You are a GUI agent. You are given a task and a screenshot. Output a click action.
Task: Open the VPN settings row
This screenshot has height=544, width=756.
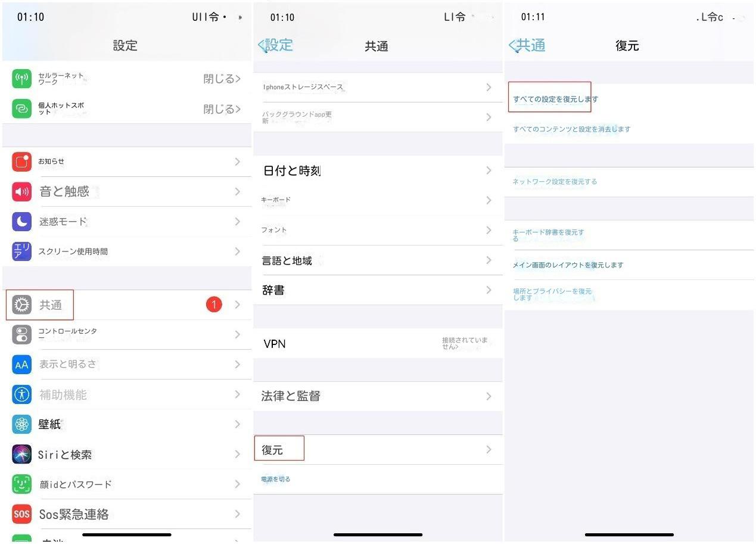pos(378,344)
